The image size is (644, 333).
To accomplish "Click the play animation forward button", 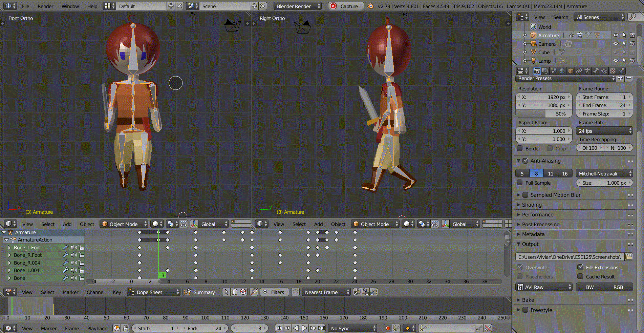I will coord(304,328).
